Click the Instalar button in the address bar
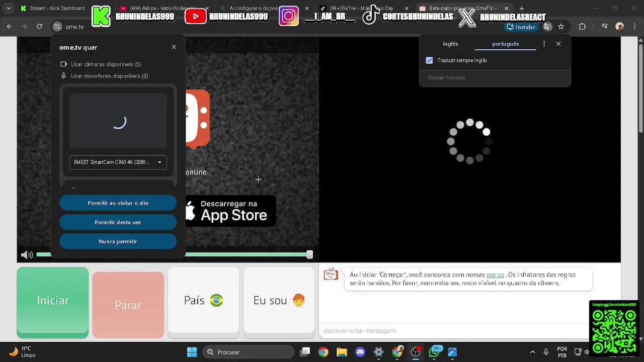This screenshot has width=644, height=362. click(522, 27)
